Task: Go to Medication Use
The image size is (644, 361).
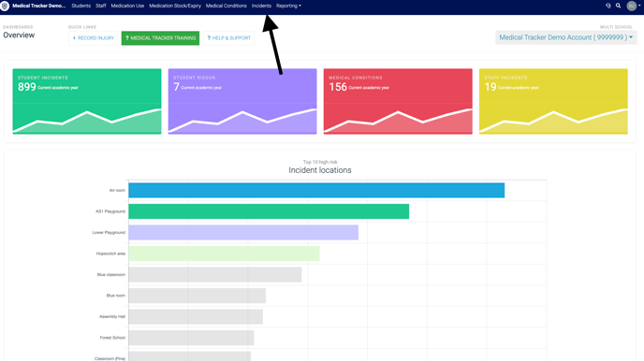Action: [127, 6]
